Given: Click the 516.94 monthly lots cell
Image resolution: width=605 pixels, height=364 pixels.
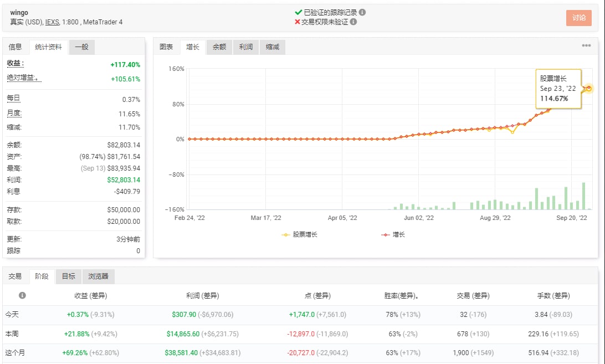Looking at the screenshot, I should coord(538,353).
